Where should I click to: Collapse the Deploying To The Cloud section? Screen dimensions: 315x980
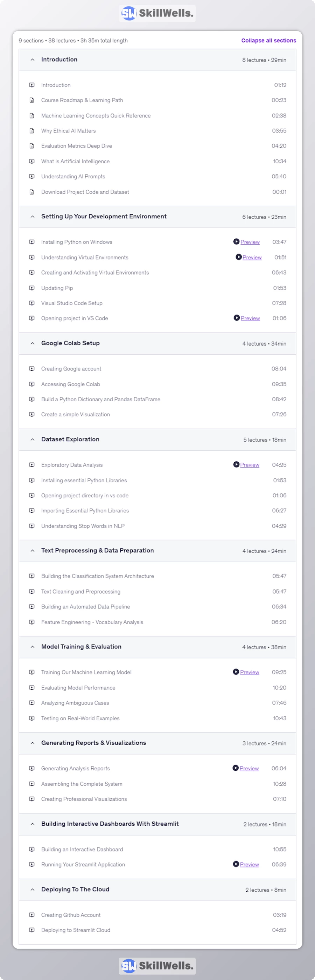[33, 890]
